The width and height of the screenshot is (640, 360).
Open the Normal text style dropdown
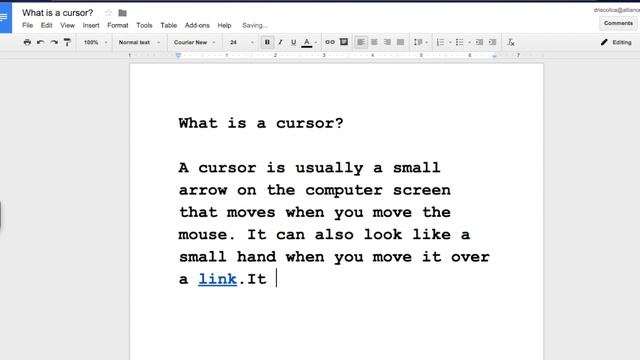139,42
